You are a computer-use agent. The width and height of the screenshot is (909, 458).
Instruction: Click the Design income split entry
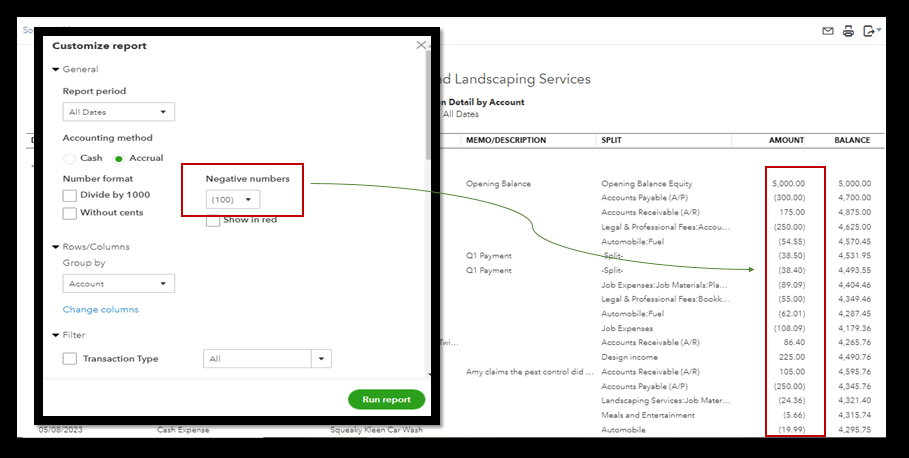(x=630, y=357)
